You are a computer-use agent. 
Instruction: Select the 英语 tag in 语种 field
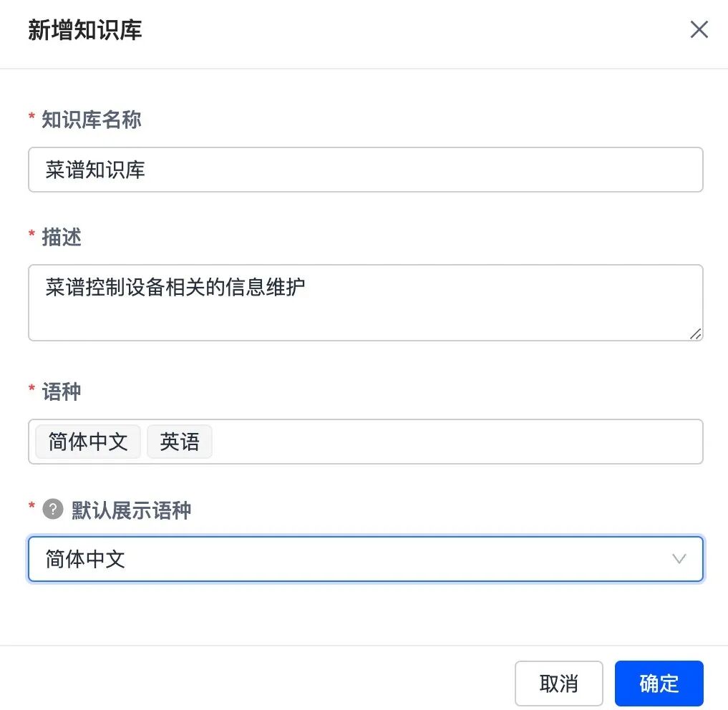pos(180,442)
